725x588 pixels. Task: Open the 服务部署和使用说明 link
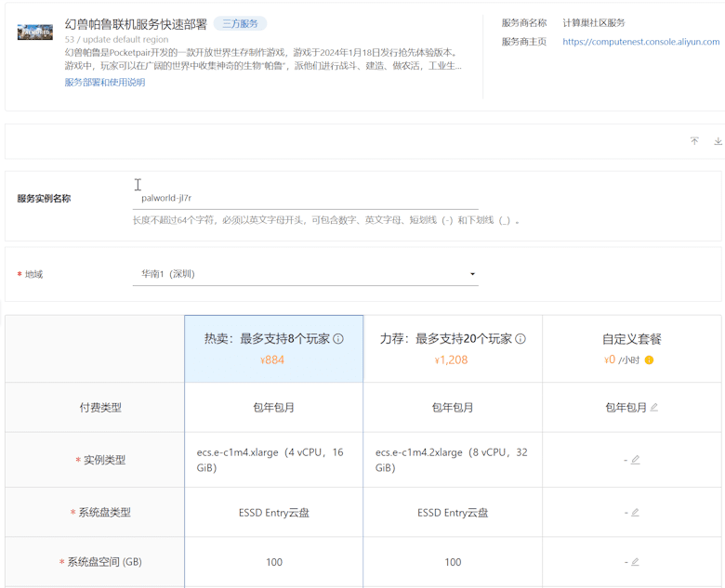[105, 83]
